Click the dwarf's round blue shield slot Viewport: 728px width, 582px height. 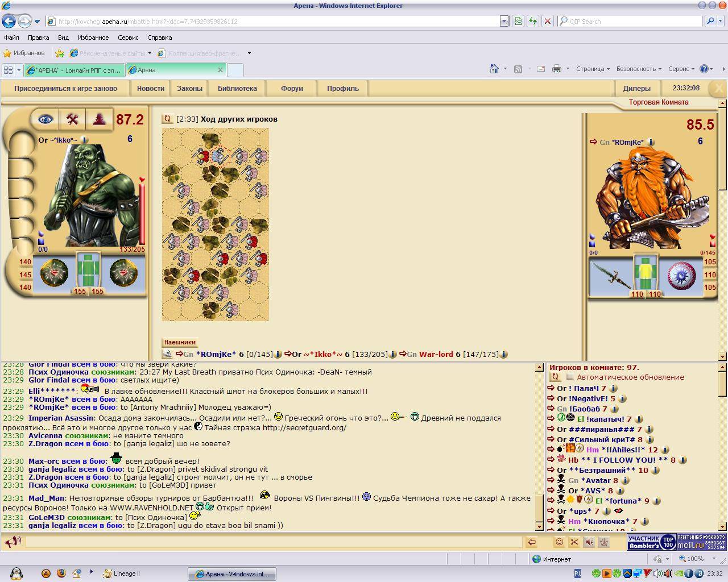click(x=681, y=276)
